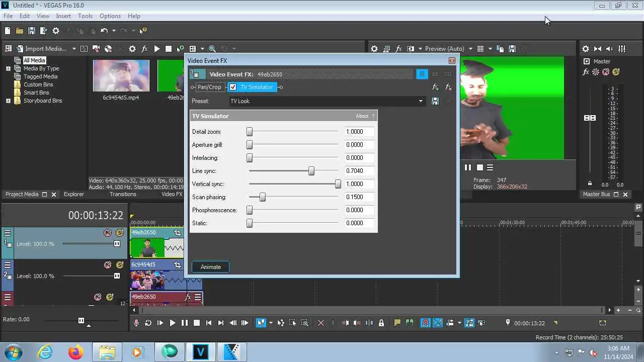This screenshot has height=362, width=644.
Task: Open the Undo history dropdown arrow
Action: [x=113, y=31]
